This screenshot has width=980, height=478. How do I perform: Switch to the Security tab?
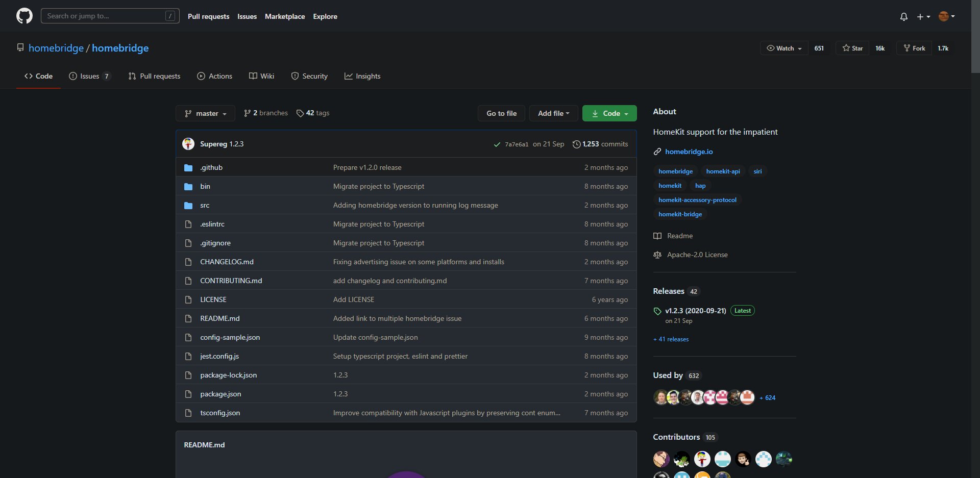(x=309, y=76)
